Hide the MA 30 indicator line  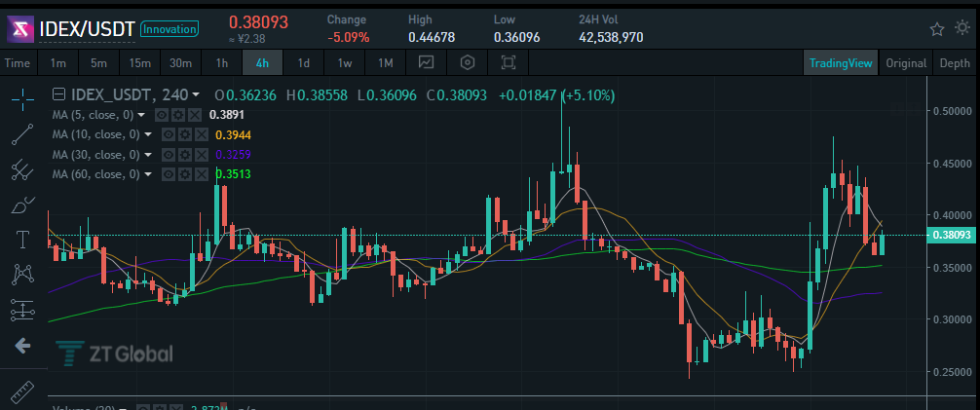(x=168, y=155)
